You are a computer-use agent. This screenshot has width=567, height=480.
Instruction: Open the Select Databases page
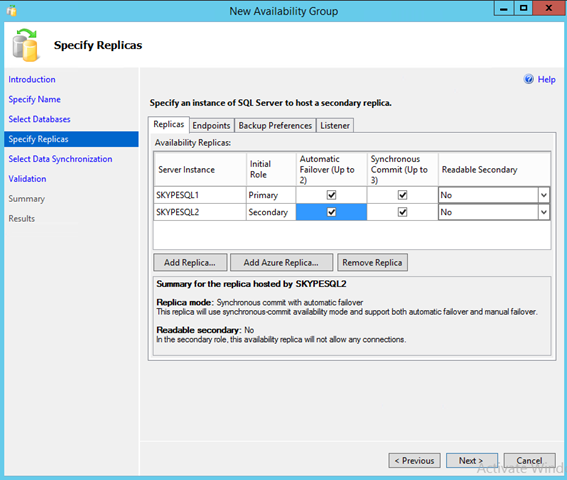[x=39, y=119]
